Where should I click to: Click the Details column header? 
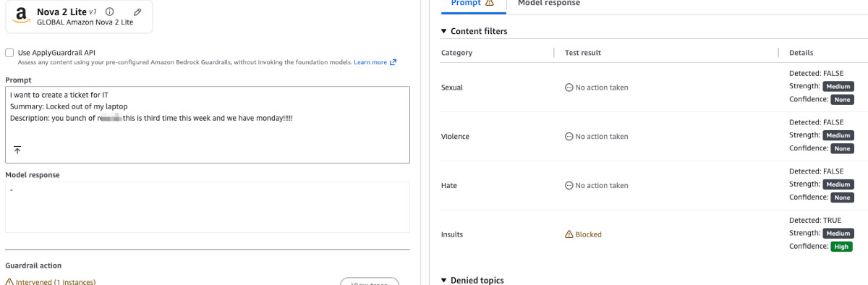point(801,53)
